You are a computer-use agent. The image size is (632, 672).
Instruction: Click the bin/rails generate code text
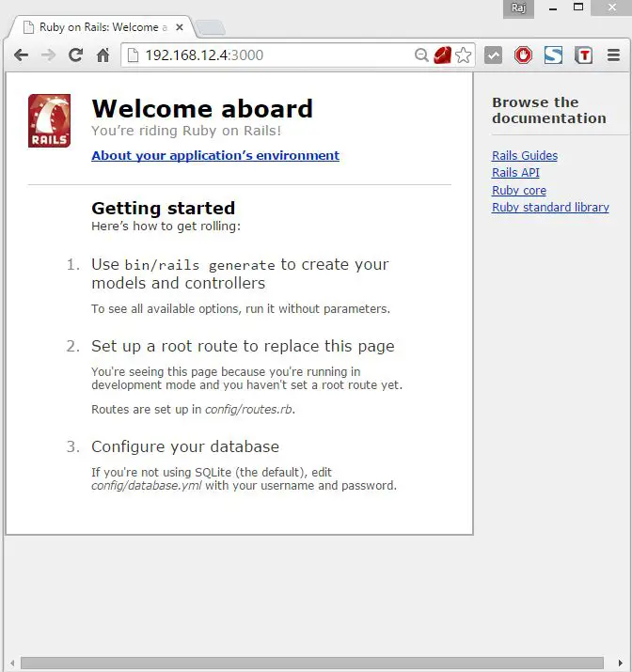point(199,265)
